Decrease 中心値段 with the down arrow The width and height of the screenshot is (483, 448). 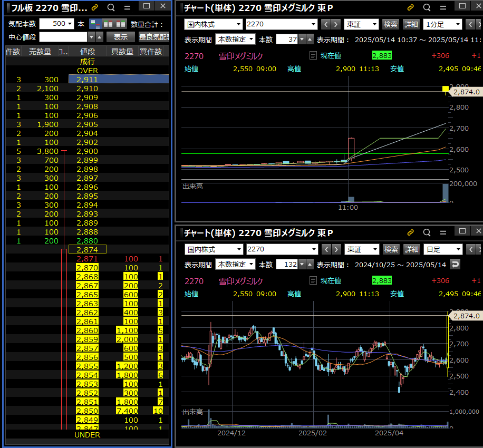click(x=92, y=37)
